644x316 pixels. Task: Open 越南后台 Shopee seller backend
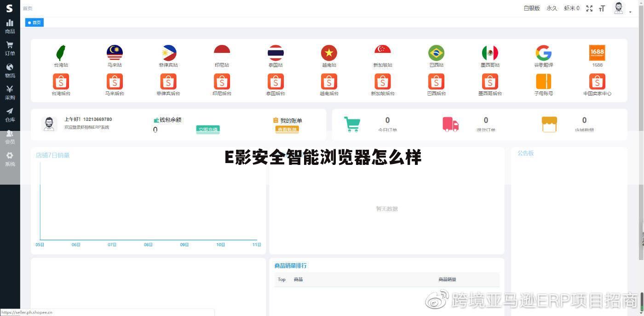pyautogui.click(x=329, y=82)
